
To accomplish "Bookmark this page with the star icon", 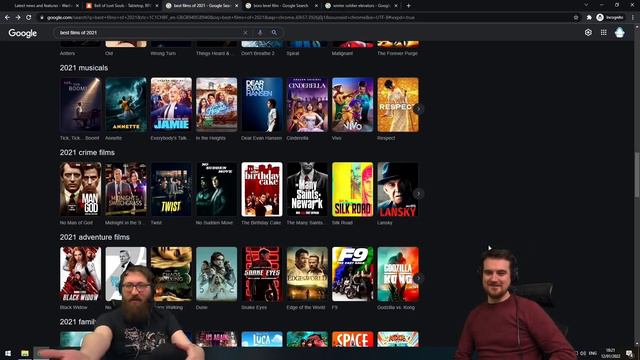I will pos(576,18).
